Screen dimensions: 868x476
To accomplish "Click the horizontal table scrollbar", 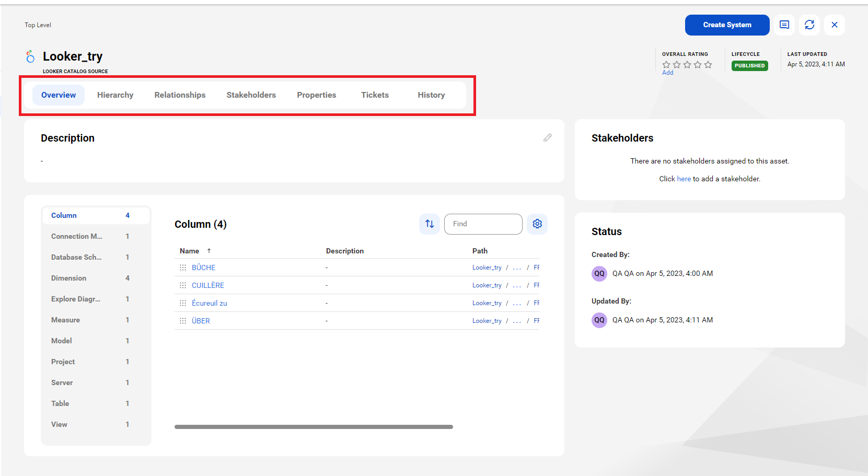I will click(314, 427).
